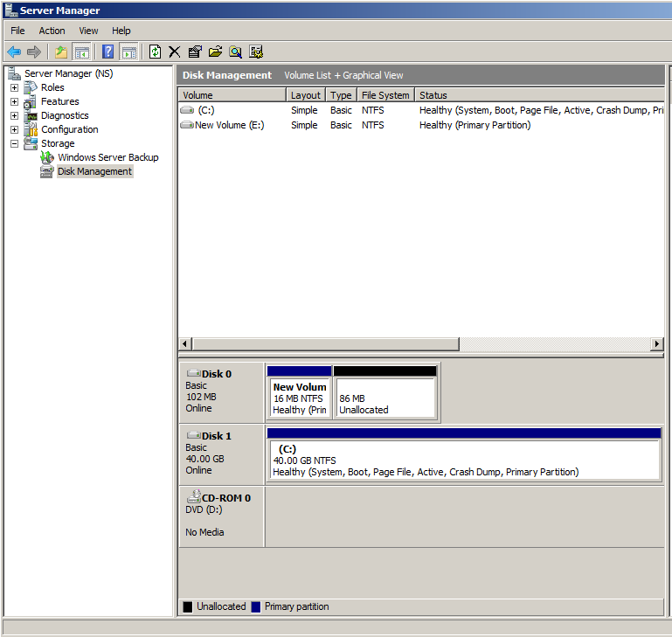Collapse the Storage node
The height and width of the screenshot is (637, 672).
pyautogui.click(x=14, y=143)
